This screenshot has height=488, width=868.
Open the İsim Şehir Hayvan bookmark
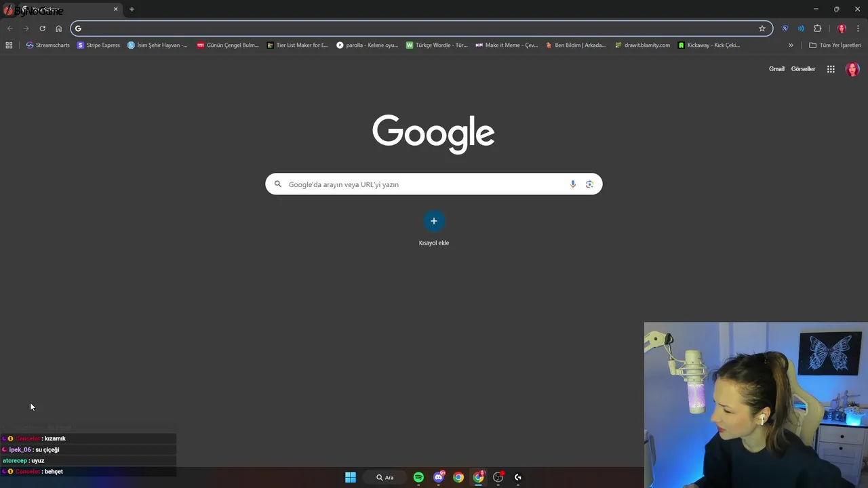(157, 45)
